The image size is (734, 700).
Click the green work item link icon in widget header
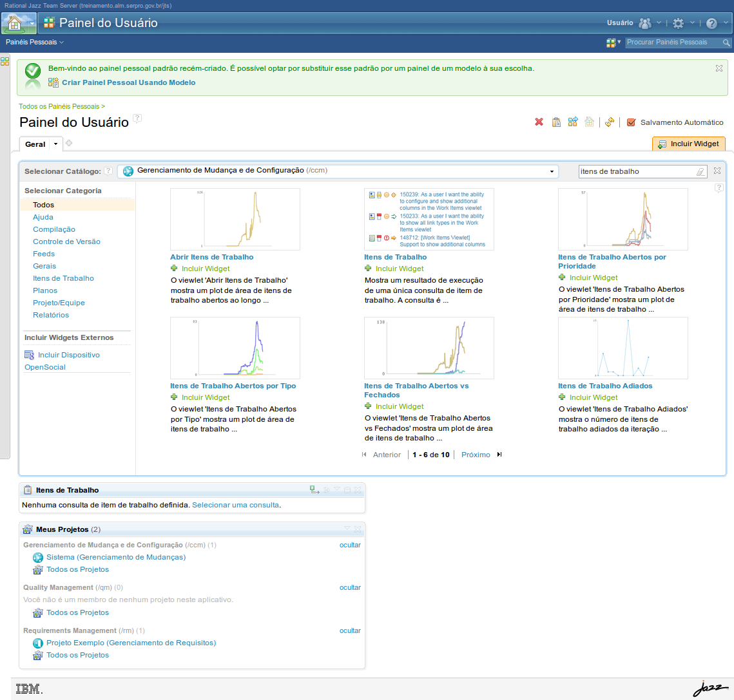coord(314,489)
